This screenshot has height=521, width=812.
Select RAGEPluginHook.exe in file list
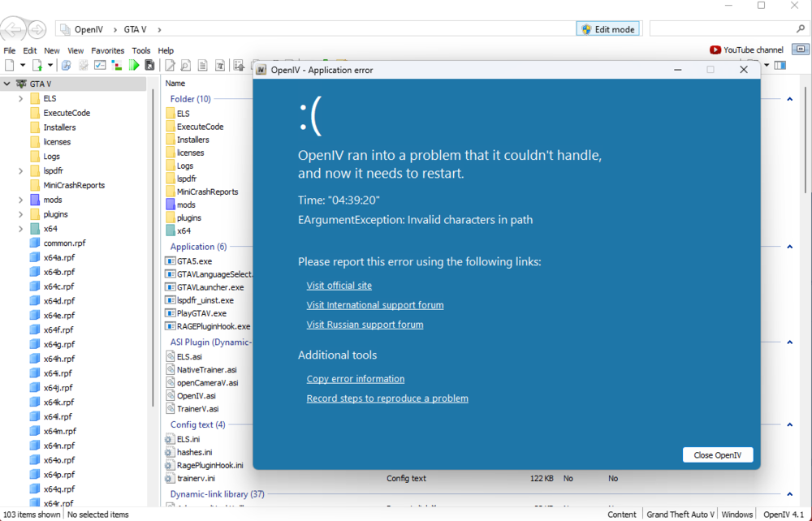pos(207,326)
